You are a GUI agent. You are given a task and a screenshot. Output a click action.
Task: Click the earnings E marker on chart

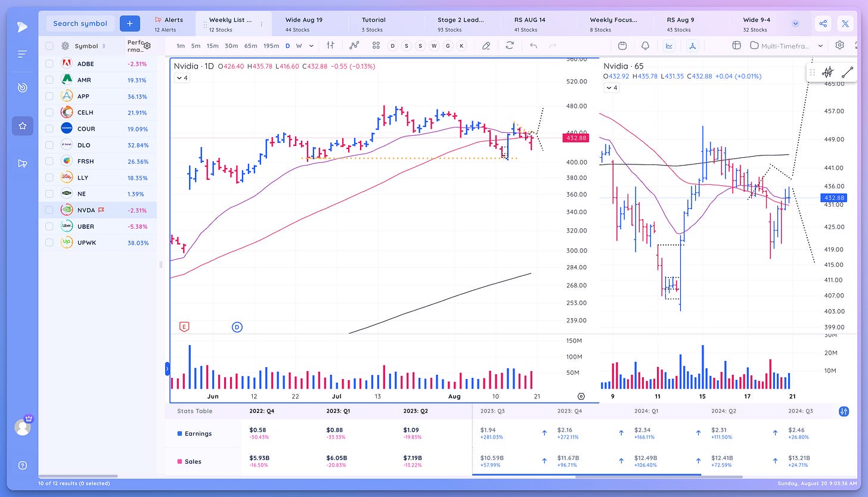click(x=184, y=327)
